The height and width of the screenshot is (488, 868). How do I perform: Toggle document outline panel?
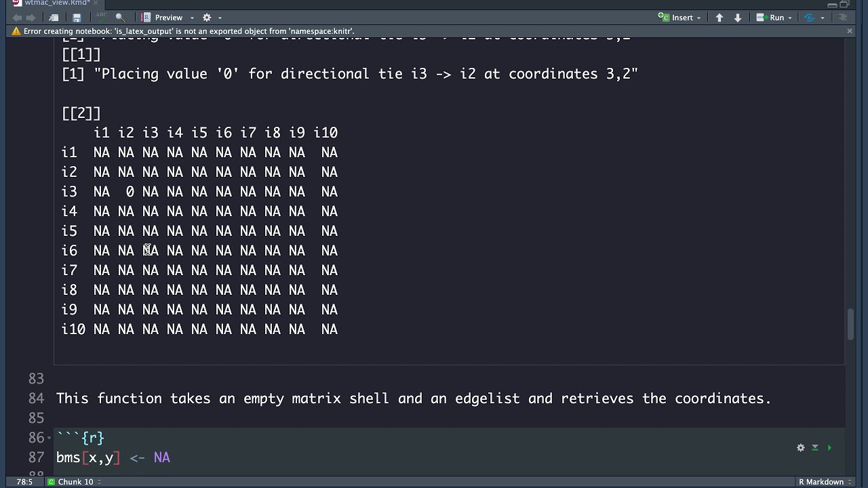pos(844,18)
